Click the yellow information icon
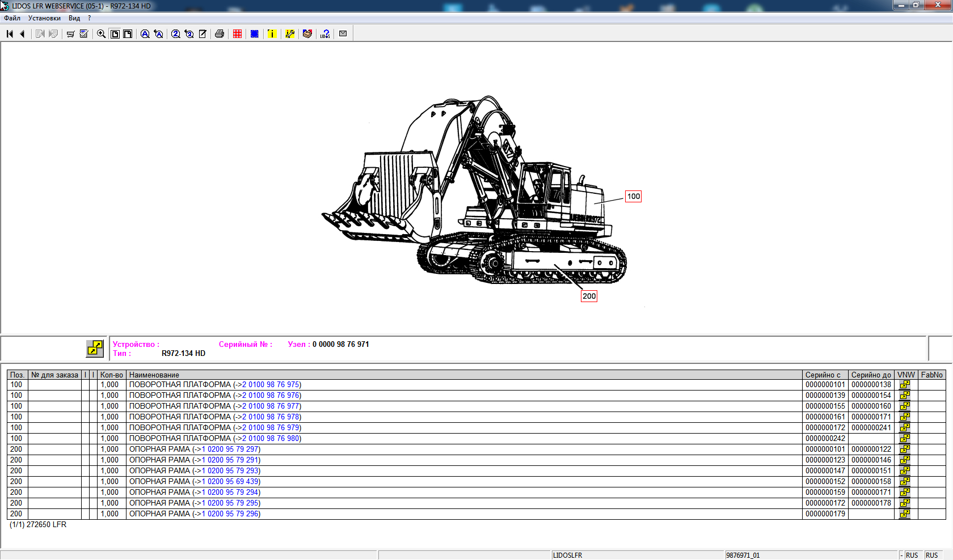953x560 pixels. pos(272,34)
